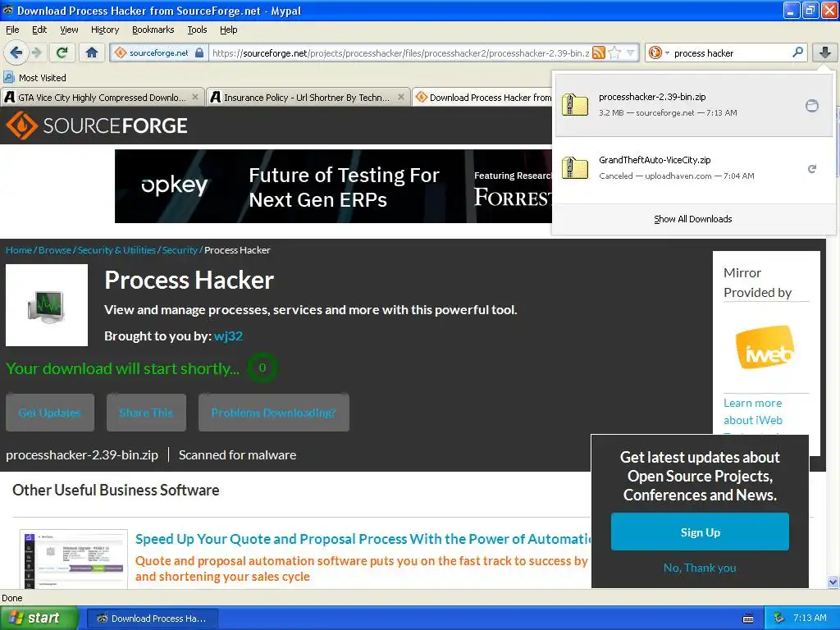Follow the Home breadcrumb link
Screen dimensions: 840x630
tap(19, 250)
